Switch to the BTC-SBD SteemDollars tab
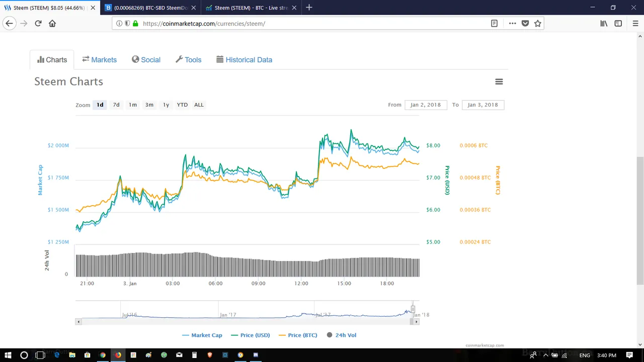This screenshot has height=362, width=644. pos(150,8)
